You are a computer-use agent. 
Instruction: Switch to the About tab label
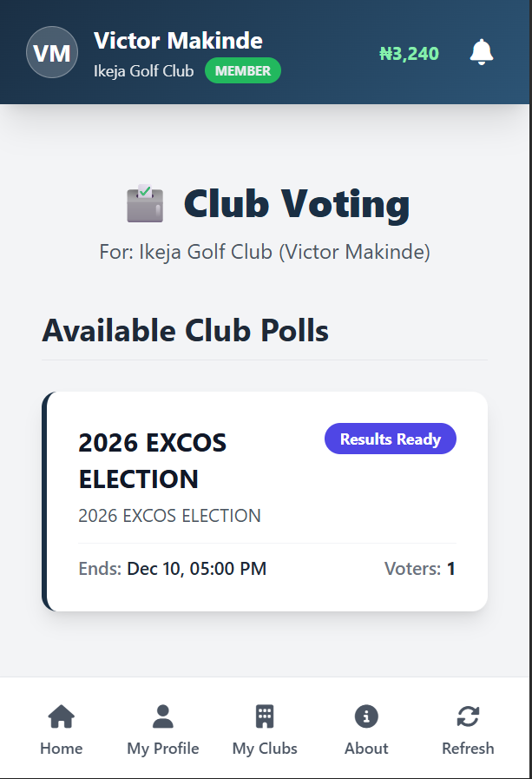click(366, 749)
